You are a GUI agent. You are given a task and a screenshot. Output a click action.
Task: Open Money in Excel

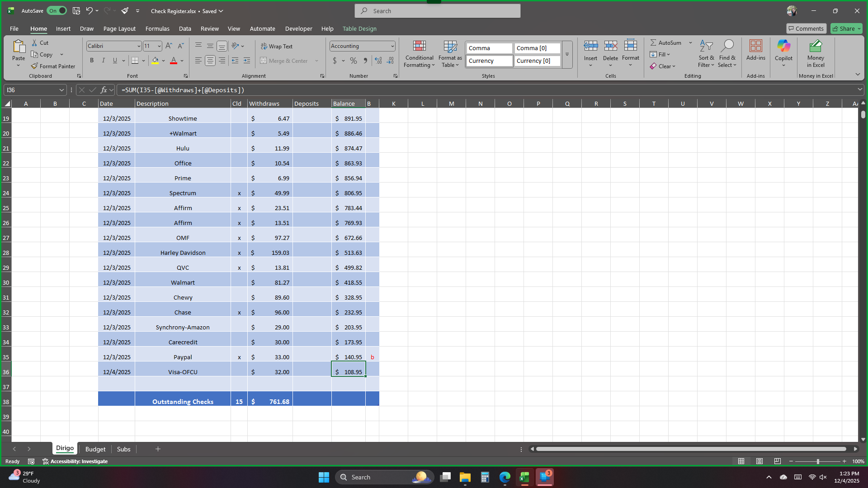[816, 53]
